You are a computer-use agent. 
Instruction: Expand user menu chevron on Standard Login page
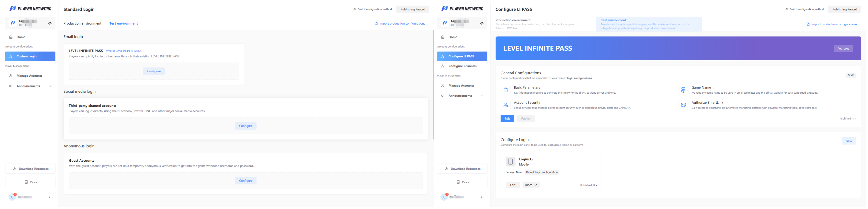(x=50, y=197)
